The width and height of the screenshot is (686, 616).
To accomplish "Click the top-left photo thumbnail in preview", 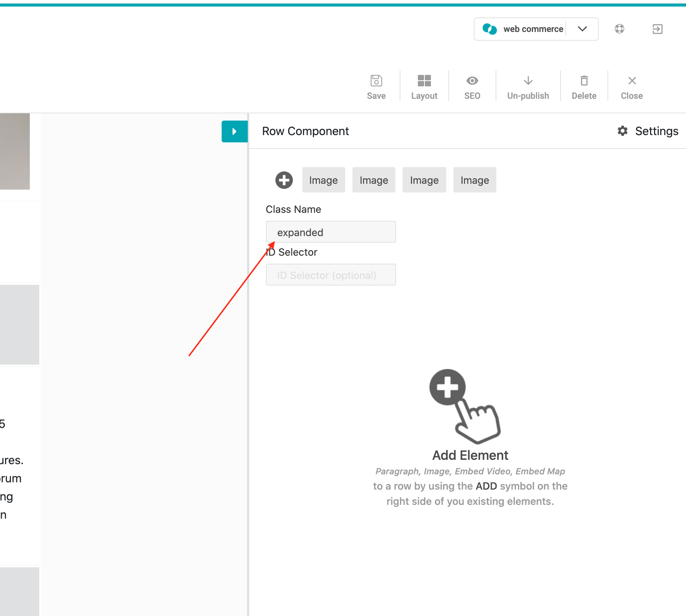I will 15,151.
